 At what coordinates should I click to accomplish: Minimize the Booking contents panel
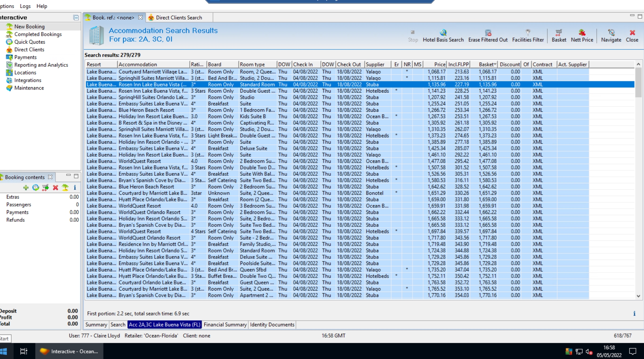pos(68,176)
